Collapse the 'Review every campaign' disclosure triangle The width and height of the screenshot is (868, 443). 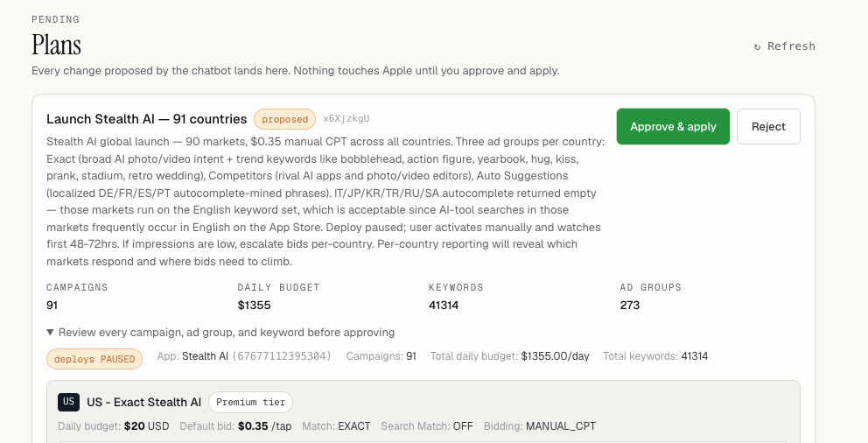coord(51,333)
